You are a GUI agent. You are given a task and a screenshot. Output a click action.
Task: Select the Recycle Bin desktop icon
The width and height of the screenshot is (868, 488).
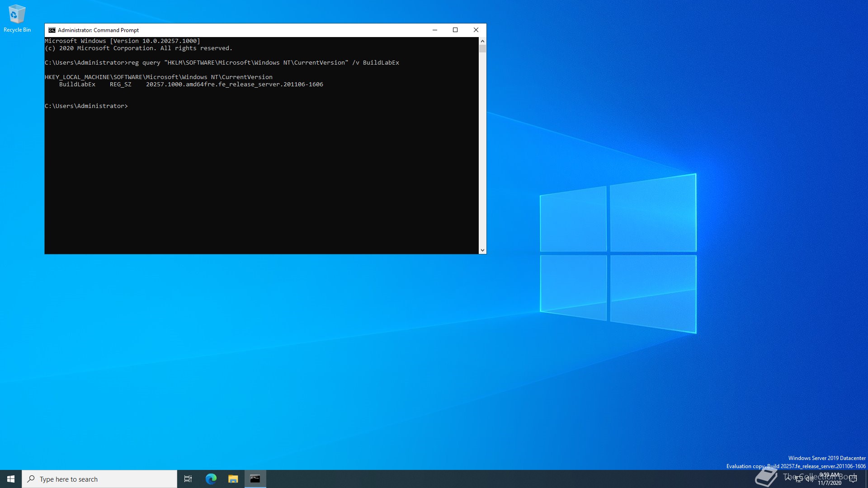pyautogui.click(x=17, y=19)
